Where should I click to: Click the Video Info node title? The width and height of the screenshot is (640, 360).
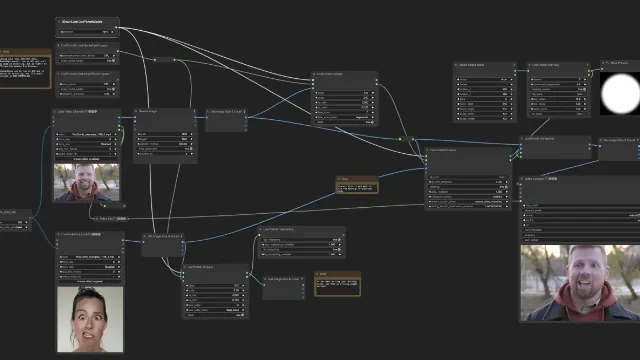click(113, 219)
